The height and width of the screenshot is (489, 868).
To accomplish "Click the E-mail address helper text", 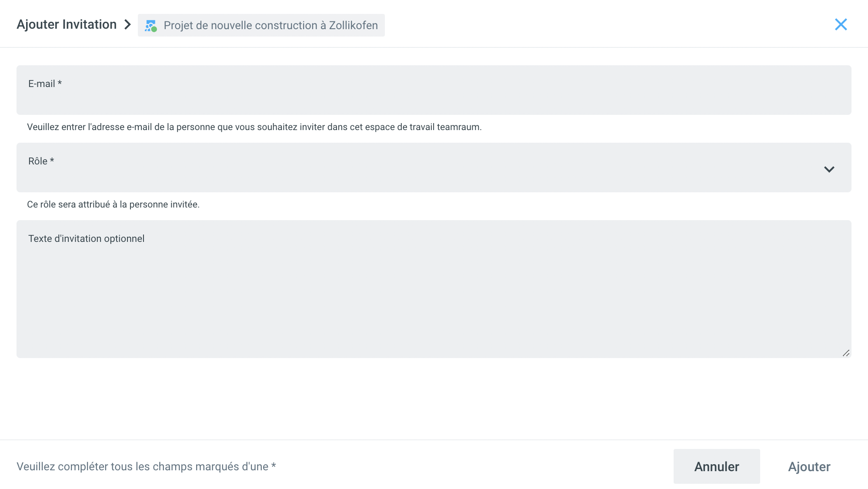I will pos(254,127).
